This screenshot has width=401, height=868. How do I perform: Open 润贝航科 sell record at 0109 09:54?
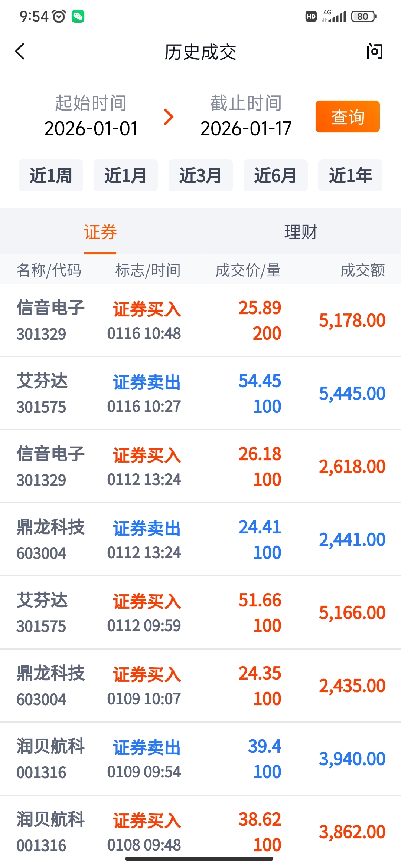pyautogui.click(x=200, y=759)
